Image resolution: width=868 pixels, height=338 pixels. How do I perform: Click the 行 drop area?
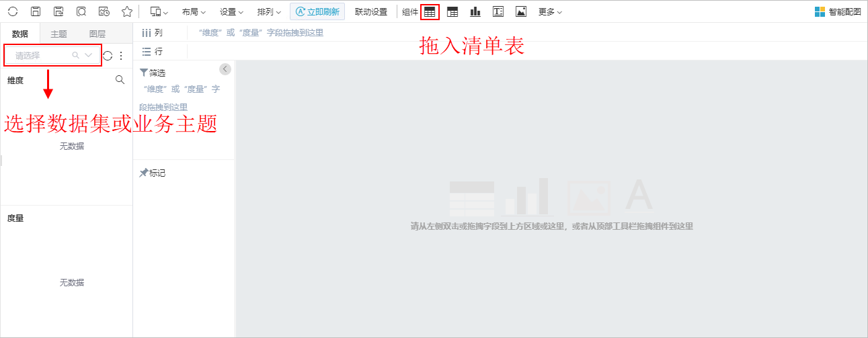pos(527,51)
